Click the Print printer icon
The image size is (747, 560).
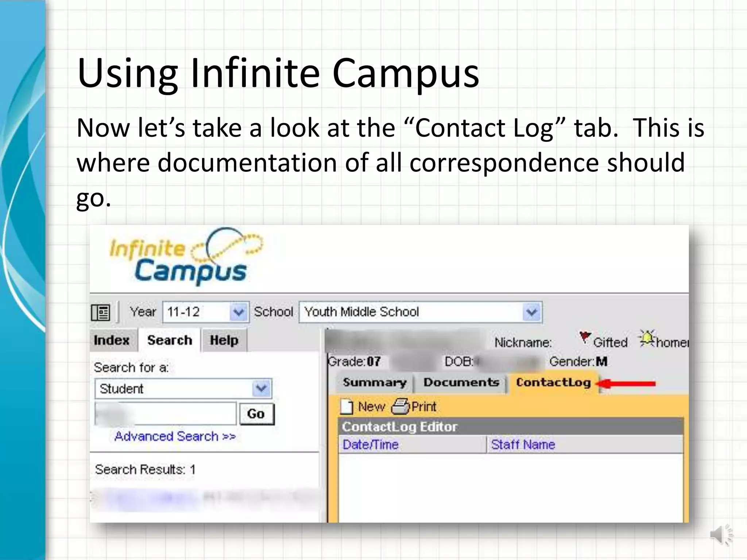[400, 407]
